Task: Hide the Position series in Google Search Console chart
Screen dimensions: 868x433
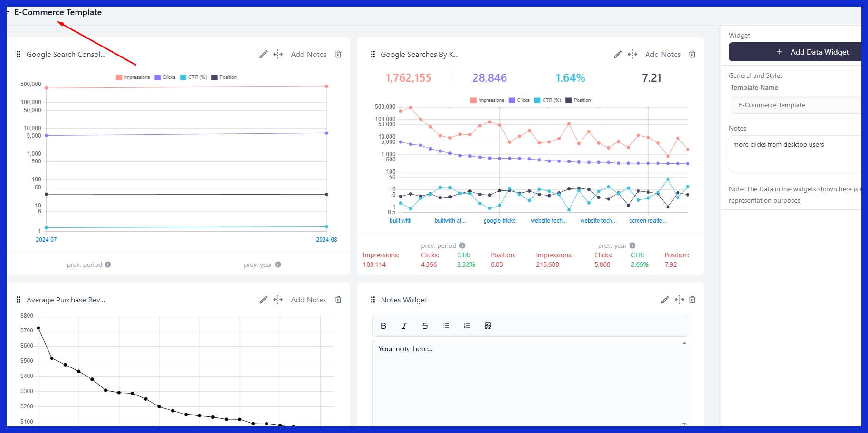Action: point(224,77)
